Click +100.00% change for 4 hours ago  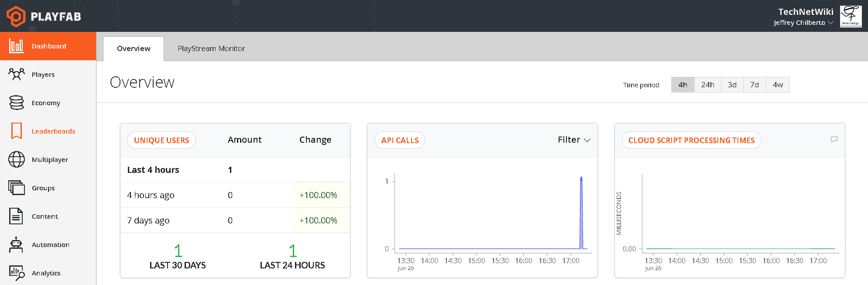pos(318,195)
